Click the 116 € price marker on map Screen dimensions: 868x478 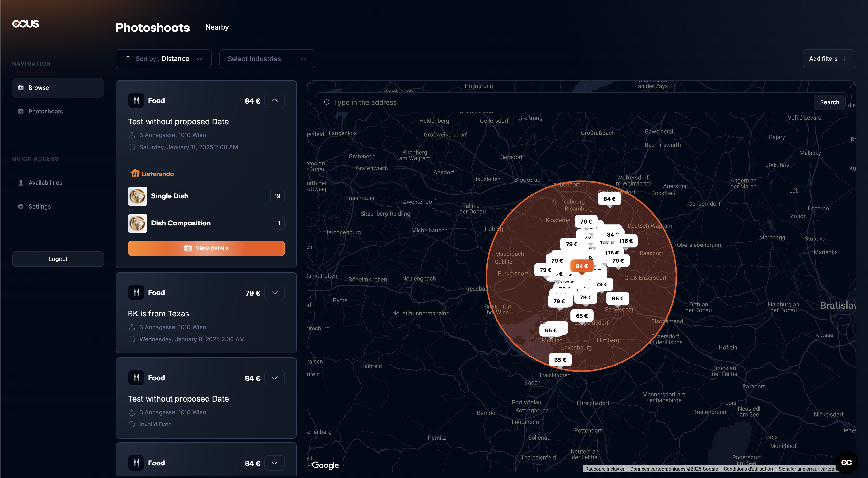tap(626, 241)
